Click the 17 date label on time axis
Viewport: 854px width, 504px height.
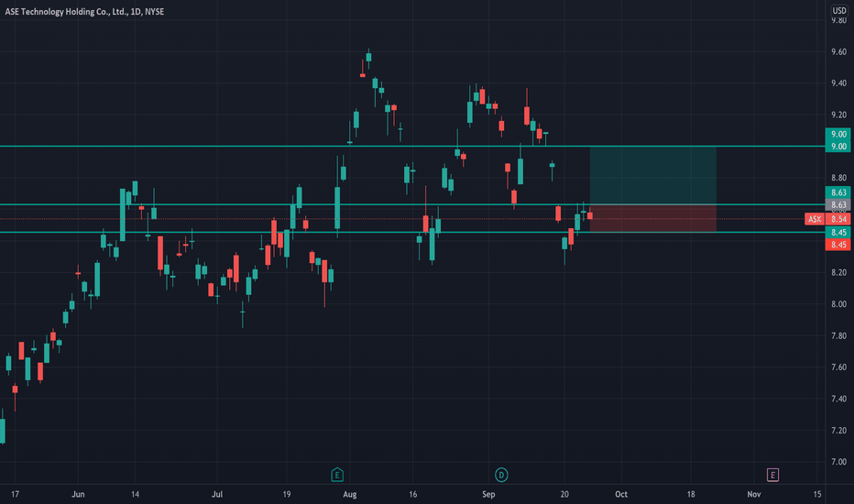(15, 494)
